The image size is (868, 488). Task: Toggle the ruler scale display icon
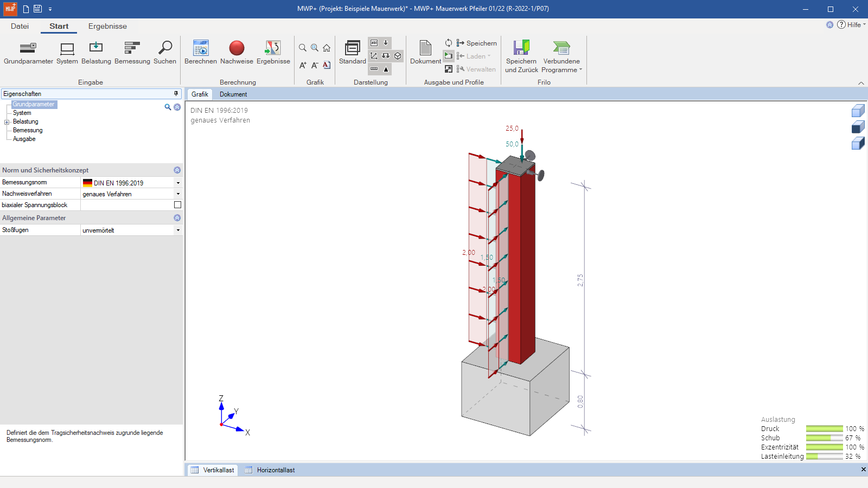coord(374,69)
